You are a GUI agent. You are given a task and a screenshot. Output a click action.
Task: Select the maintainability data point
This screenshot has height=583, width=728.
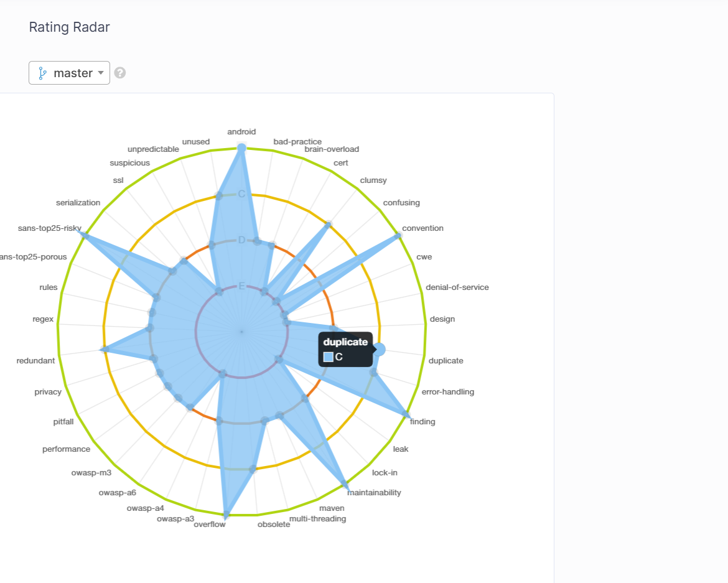(345, 483)
